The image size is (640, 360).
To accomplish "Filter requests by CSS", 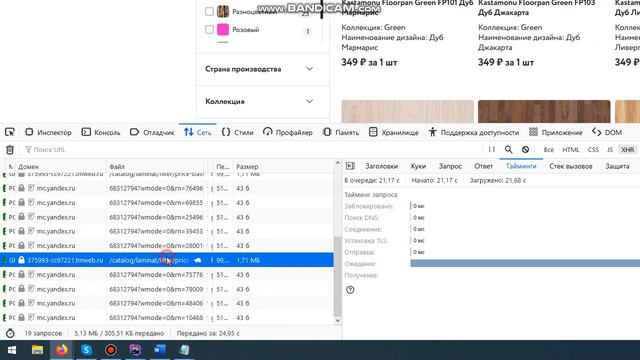I will pyautogui.click(x=593, y=150).
